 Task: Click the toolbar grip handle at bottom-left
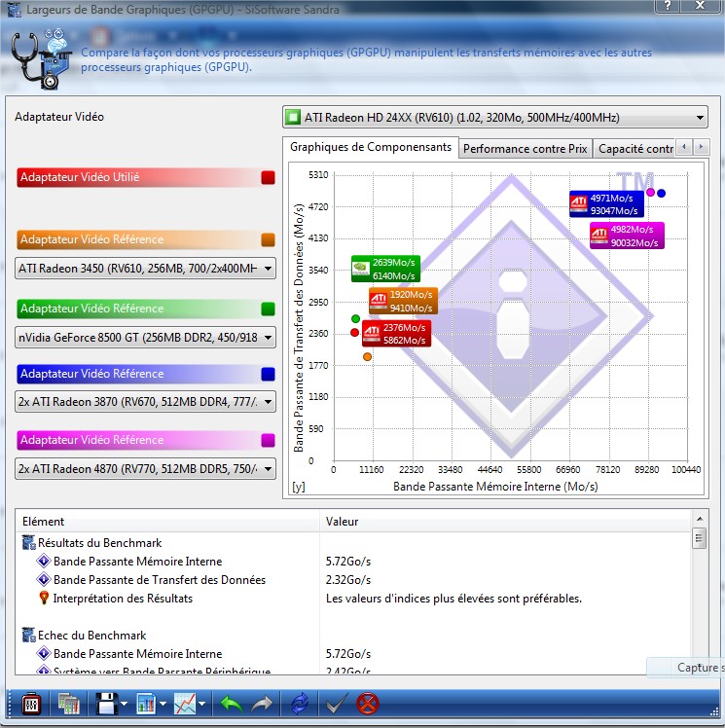10,705
